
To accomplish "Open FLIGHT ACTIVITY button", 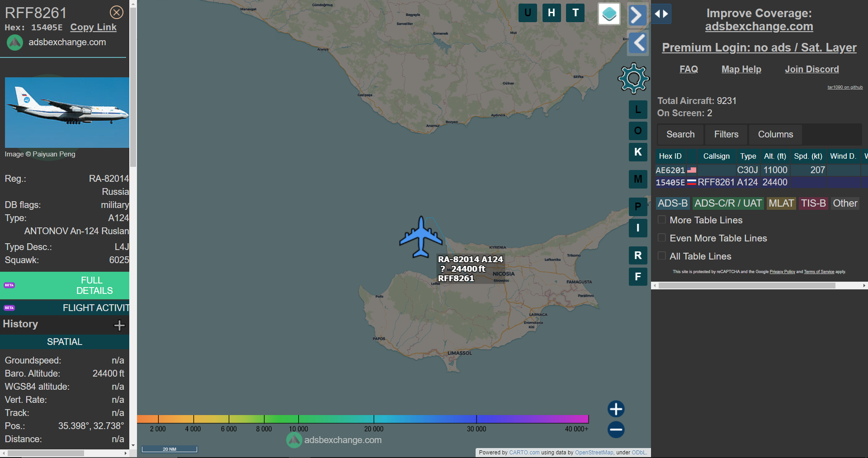I will [x=65, y=308].
